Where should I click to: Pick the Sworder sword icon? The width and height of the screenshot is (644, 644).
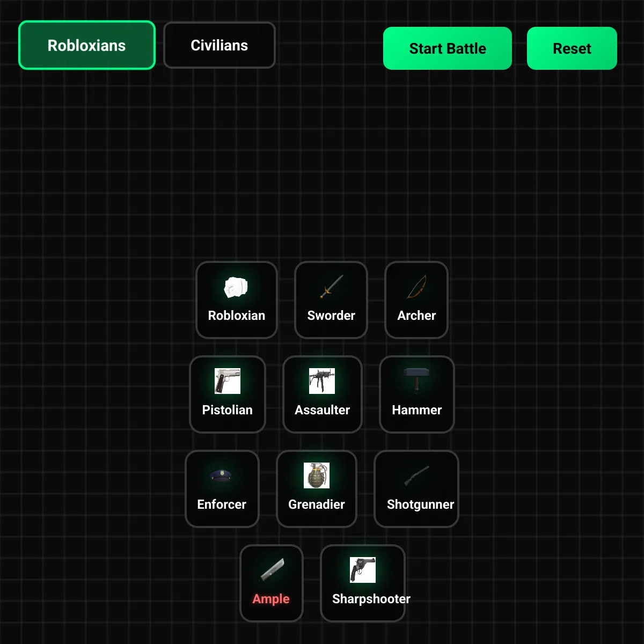331,287
